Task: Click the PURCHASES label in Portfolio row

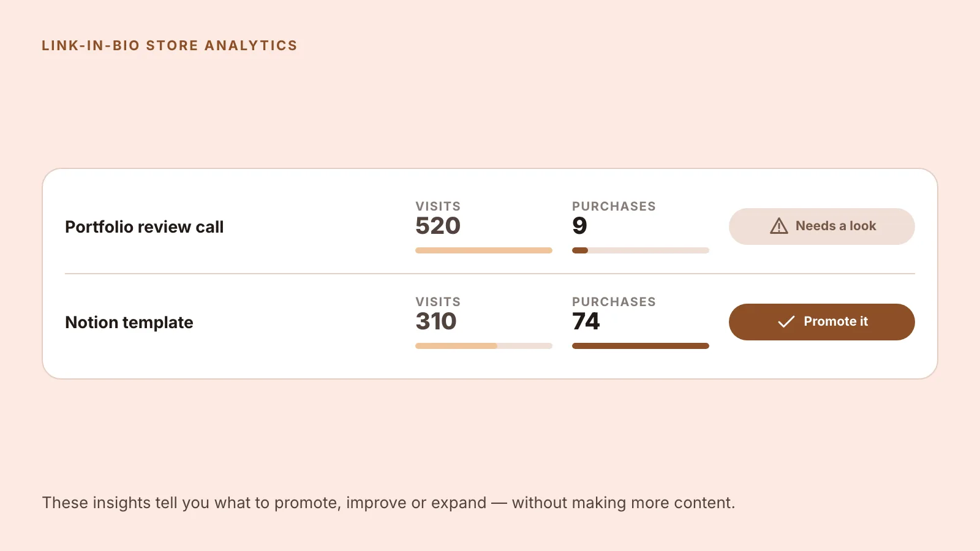Action: tap(614, 206)
